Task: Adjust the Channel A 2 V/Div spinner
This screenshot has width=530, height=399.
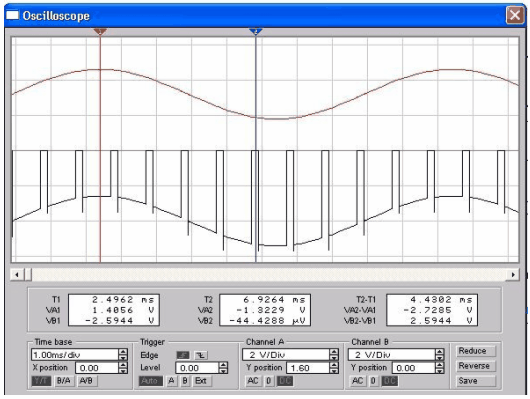Action: [334, 355]
